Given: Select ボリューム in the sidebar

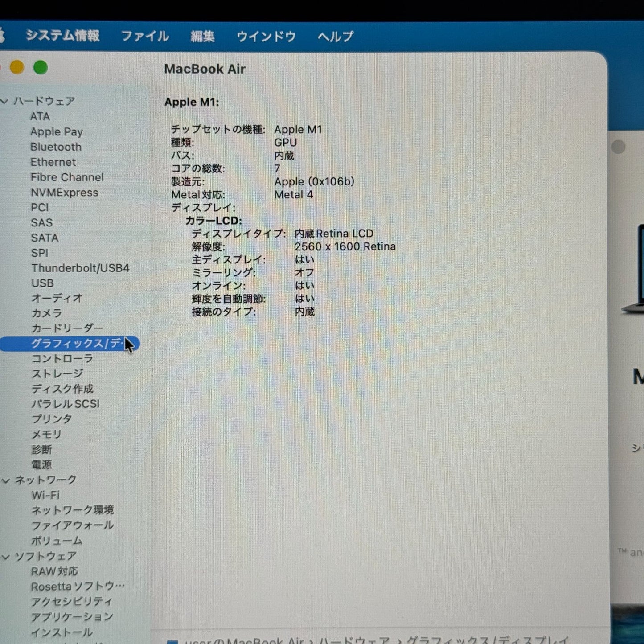Looking at the screenshot, I should click(57, 541).
